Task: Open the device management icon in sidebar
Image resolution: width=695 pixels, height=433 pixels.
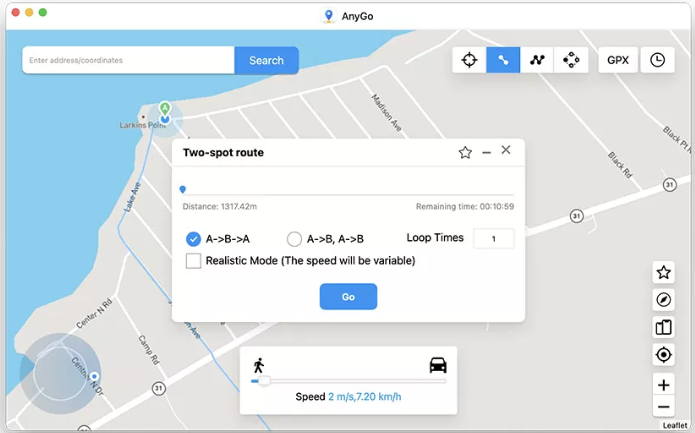Action: coord(664,328)
